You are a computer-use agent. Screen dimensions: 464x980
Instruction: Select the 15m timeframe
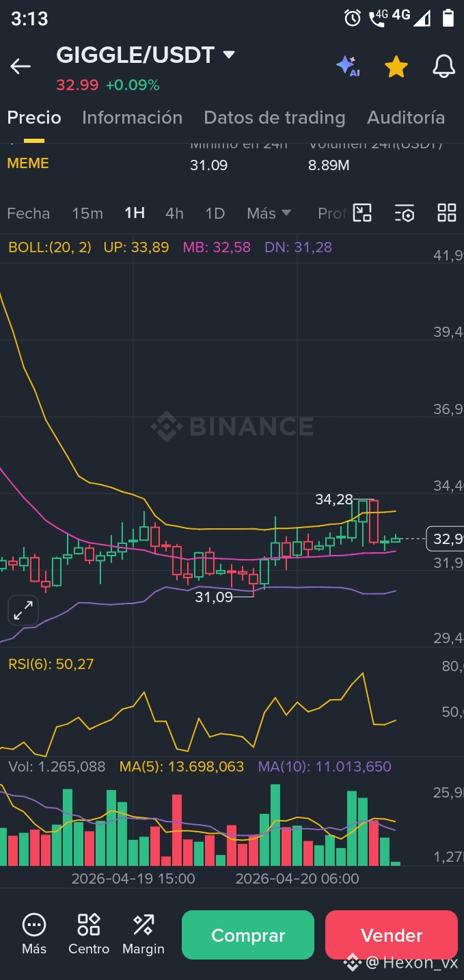(x=87, y=213)
